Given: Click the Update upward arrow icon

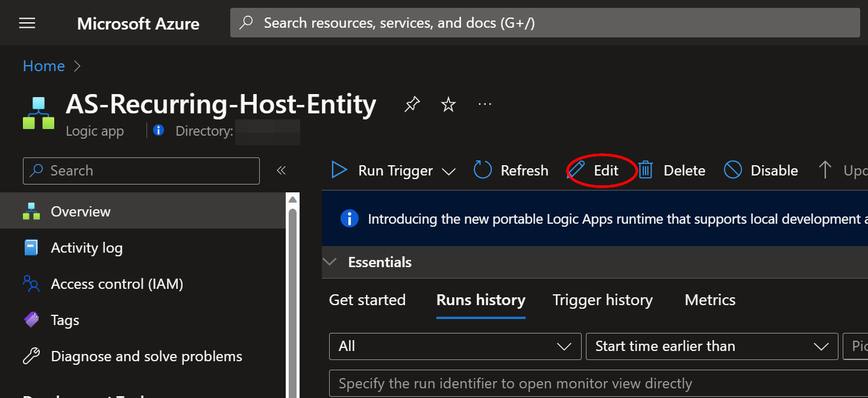Looking at the screenshot, I should [825, 170].
